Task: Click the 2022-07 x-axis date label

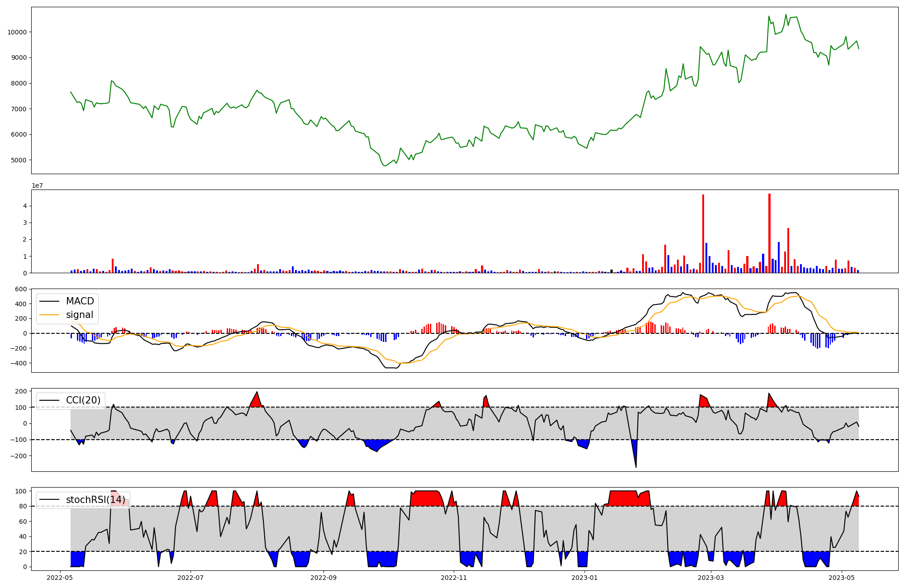Action: pyautogui.click(x=191, y=578)
